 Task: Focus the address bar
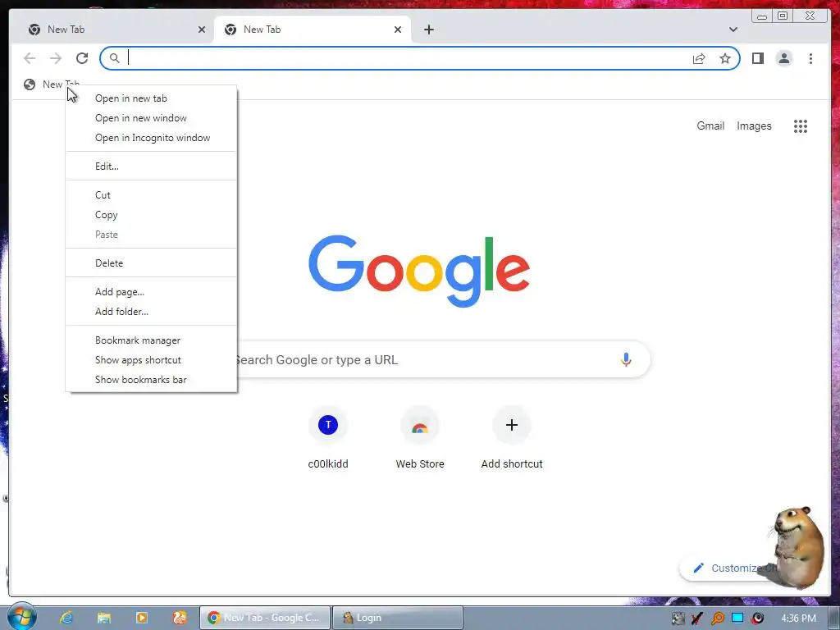click(x=407, y=58)
